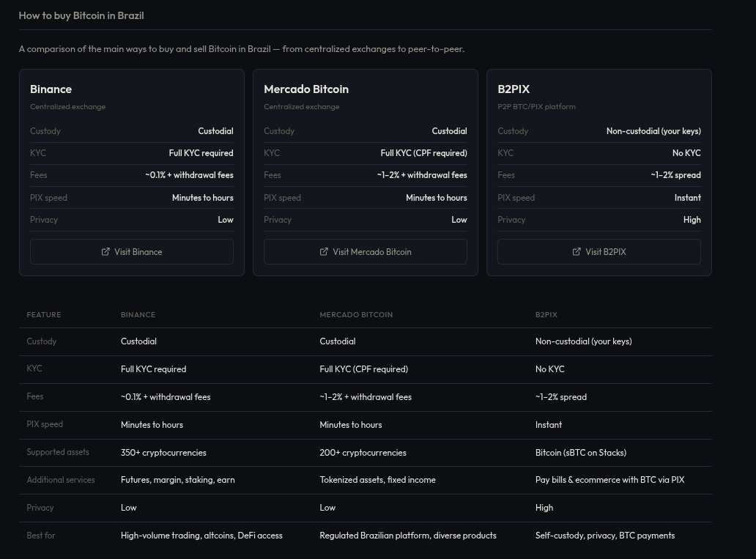The image size is (756, 559).
Task: Click 'Non-custodial (your keys)' in the table's Custody row
Action: (x=583, y=341)
